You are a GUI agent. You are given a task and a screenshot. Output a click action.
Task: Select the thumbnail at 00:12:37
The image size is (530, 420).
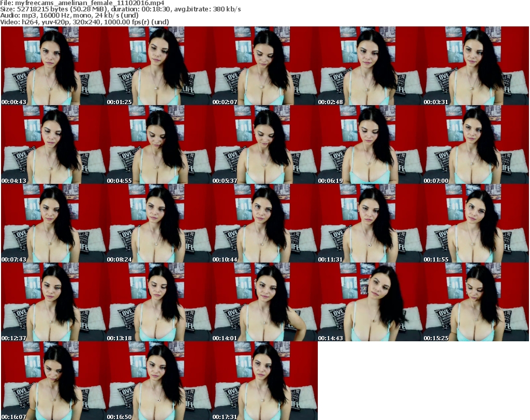click(54, 302)
